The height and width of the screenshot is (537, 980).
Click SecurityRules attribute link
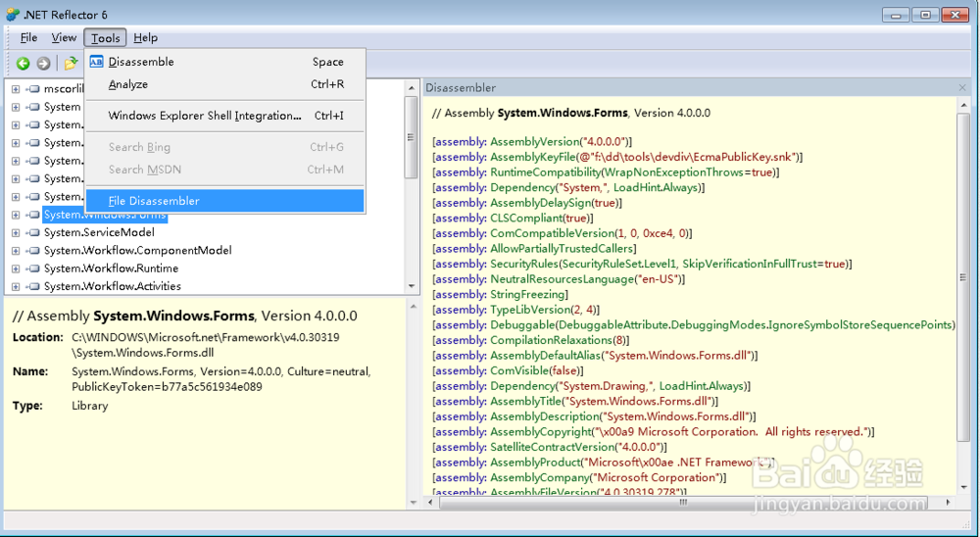[523, 264]
